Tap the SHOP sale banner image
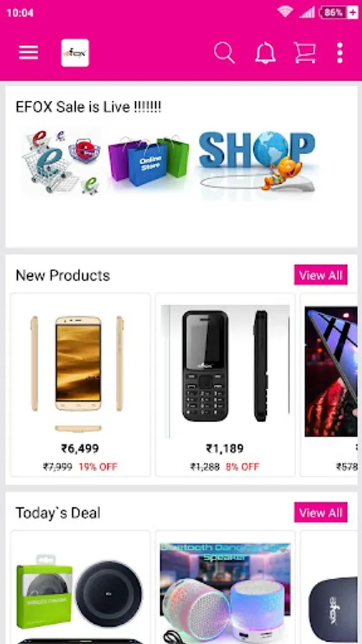Screen dimensions: 362x644 click(x=258, y=161)
